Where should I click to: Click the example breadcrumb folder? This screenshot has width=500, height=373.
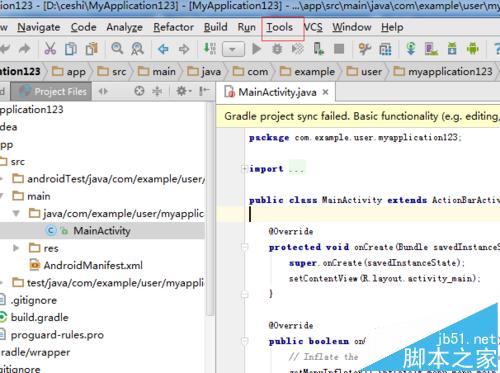[x=307, y=72]
